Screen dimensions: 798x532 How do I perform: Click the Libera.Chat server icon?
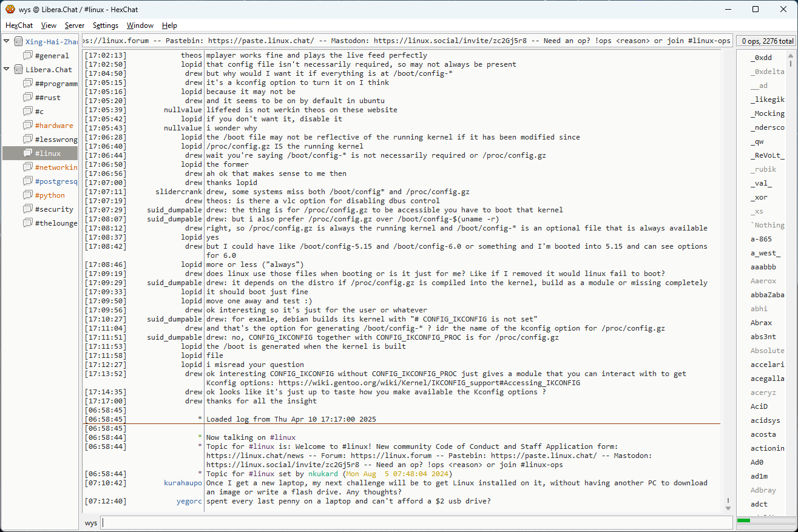coord(18,70)
